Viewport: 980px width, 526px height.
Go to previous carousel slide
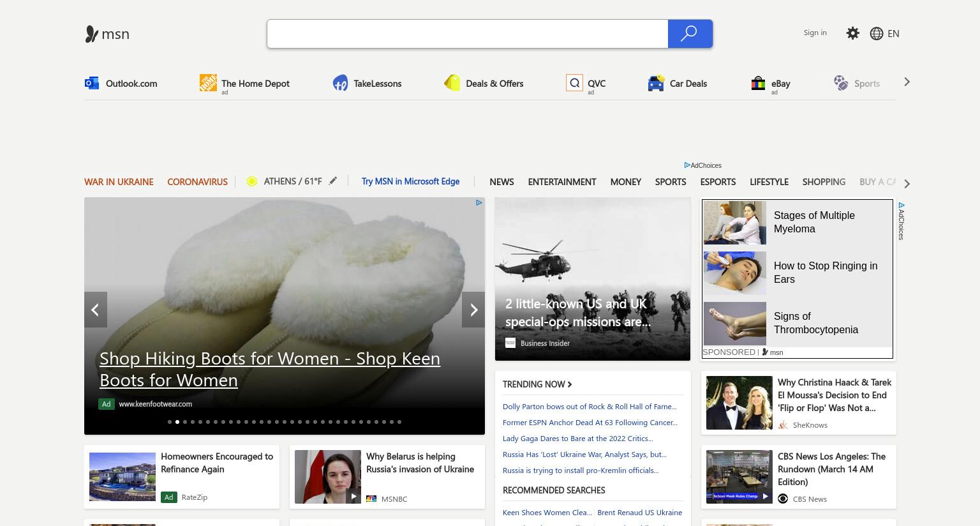(x=96, y=310)
